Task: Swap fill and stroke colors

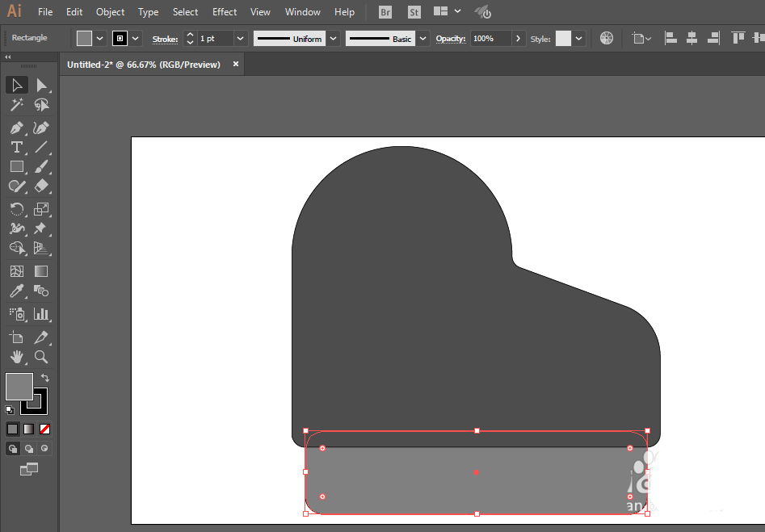Action: pos(45,378)
